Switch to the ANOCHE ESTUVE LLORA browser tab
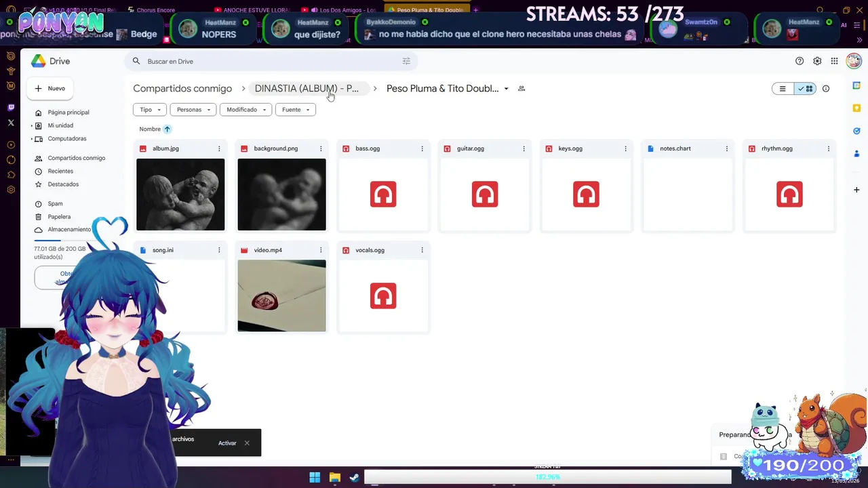The height and width of the screenshot is (488, 868). [x=252, y=10]
